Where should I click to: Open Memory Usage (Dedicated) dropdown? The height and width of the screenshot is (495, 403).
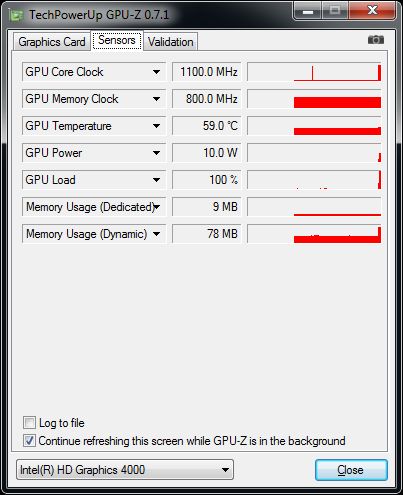pyautogui.click(x=156, y=207)
